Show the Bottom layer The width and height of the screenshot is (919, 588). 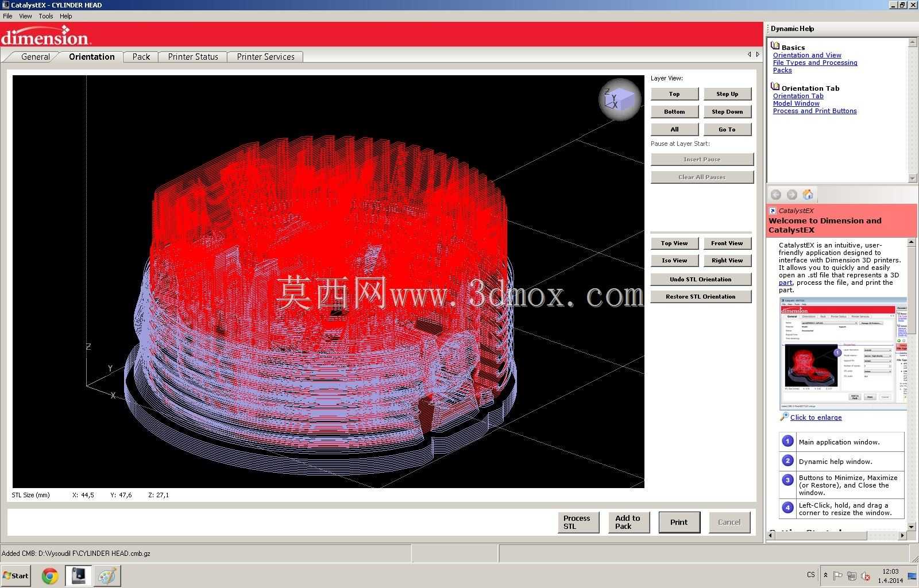click(675, 112)
